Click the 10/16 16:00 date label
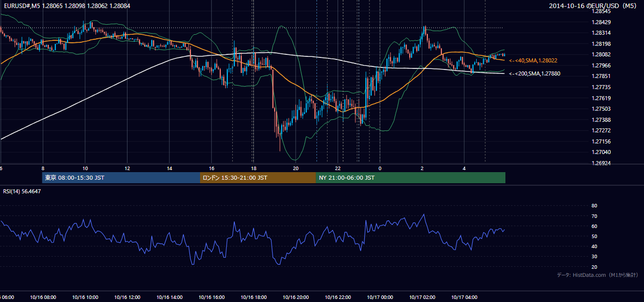644x302 pixels. [x=211, y=297]
